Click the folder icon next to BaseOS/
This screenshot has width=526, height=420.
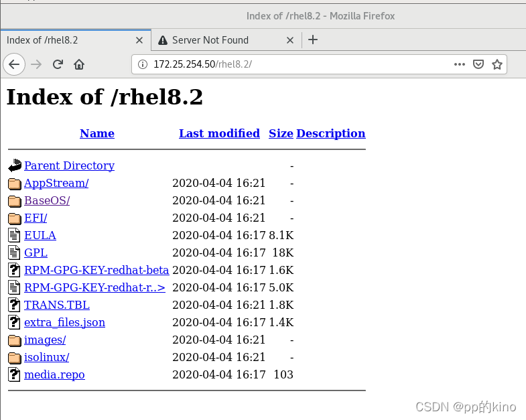pyautogui.click(x=15, y=200)
